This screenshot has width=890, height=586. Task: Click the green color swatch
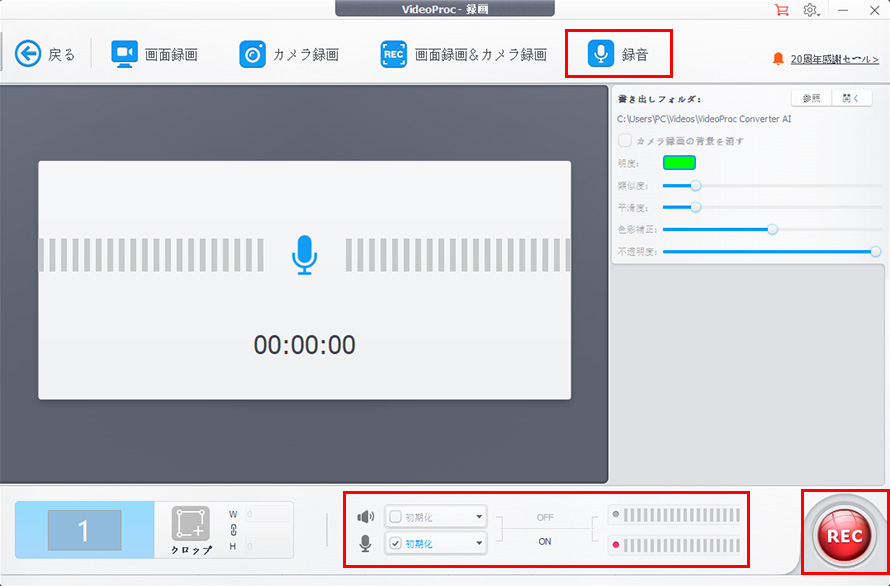[x=679, y=163]
